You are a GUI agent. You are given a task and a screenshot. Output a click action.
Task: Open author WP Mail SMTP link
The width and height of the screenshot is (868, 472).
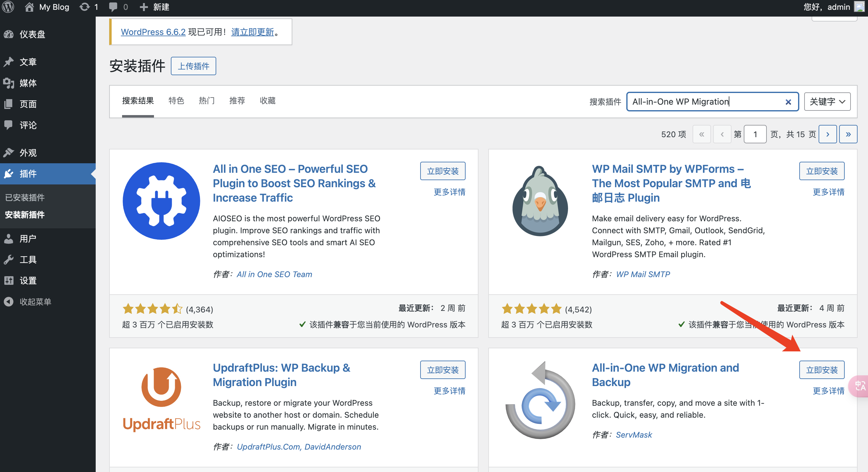[x=643, y=274]
